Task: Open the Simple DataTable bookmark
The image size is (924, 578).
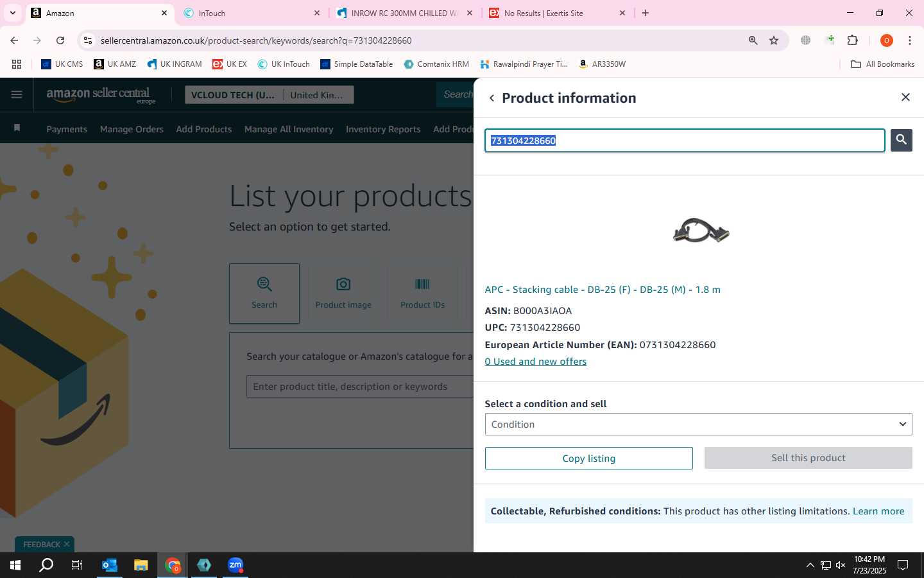Action: 357,64
